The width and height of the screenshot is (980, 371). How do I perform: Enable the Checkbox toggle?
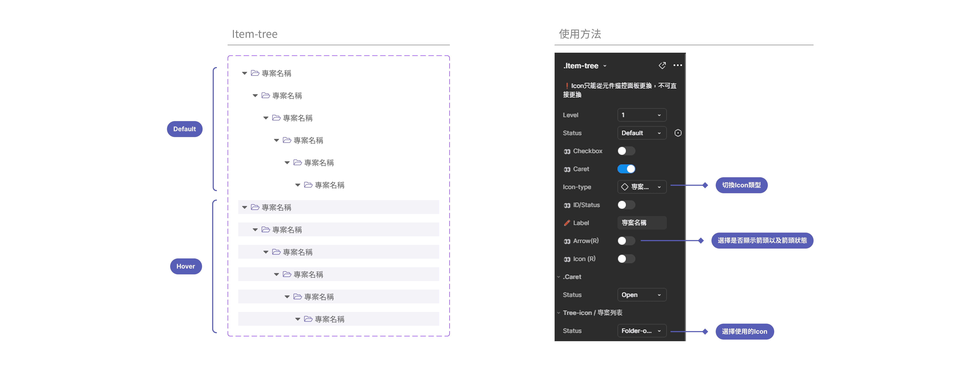[626, 151]
